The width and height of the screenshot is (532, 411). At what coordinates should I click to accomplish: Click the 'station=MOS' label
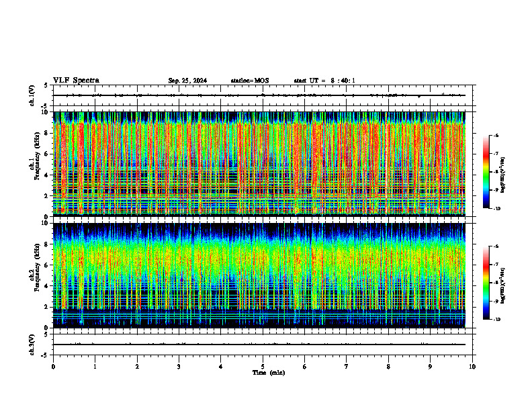tap(250, 81)
